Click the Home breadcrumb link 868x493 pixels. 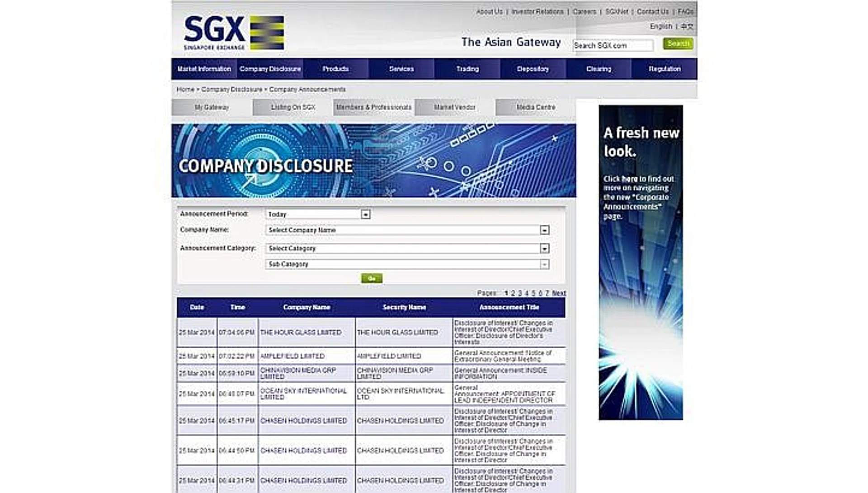[x=185, y=90]
